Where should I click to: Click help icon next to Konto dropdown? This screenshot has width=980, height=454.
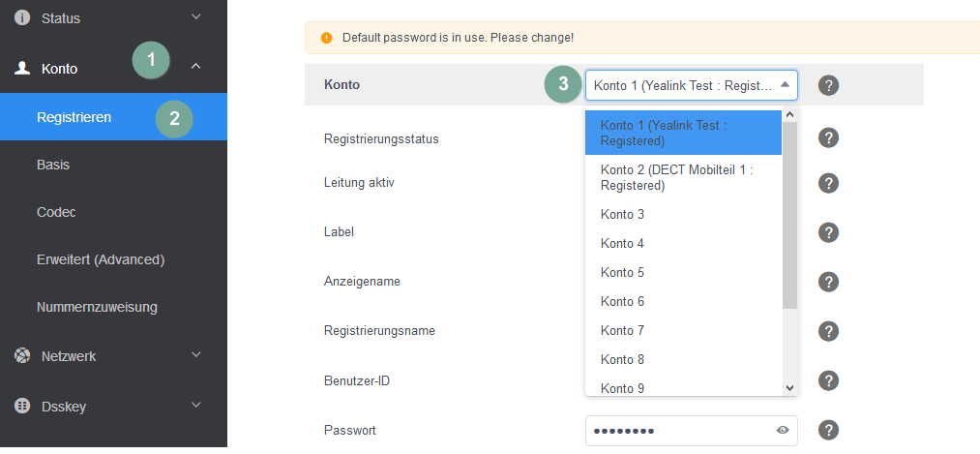(828, 85)
